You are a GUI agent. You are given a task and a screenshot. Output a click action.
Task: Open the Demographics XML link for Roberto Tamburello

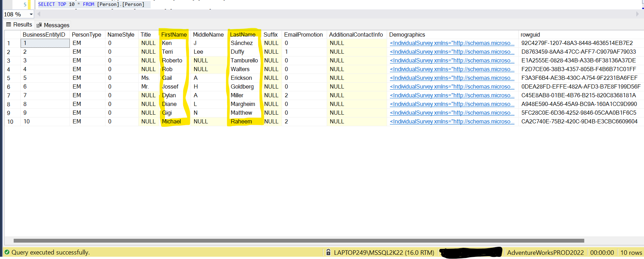click(x=452, y=60)
